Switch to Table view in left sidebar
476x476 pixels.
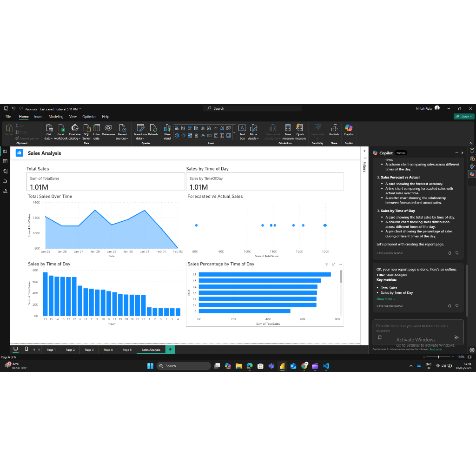coord(5,161)
